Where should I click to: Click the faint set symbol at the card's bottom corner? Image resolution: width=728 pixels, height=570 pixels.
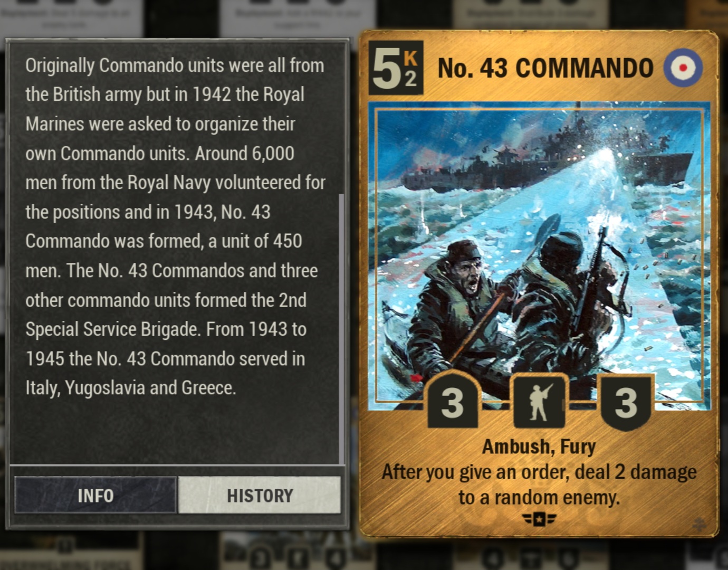(x=700, y=525)
